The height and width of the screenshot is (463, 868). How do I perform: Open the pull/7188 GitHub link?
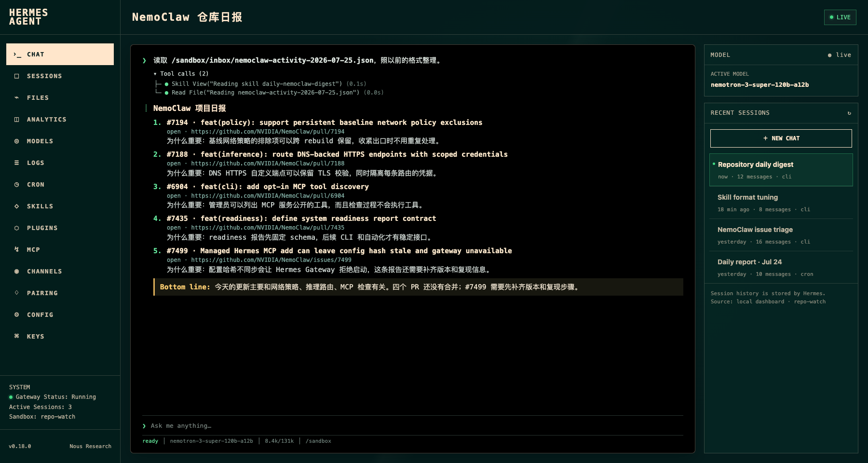(x=268, y=163)
